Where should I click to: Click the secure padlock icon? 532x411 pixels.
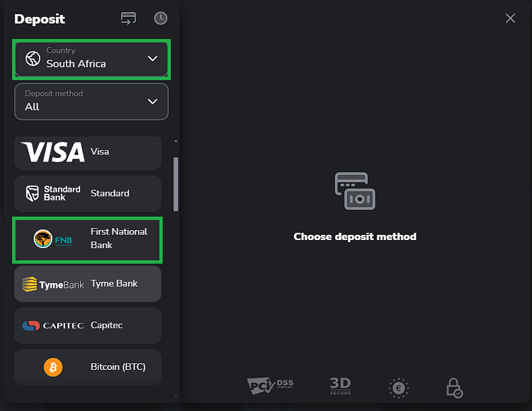point(454,387)
